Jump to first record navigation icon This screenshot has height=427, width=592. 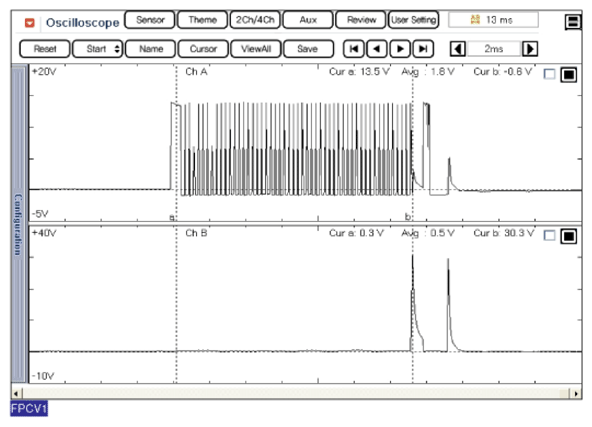point(354,49)
